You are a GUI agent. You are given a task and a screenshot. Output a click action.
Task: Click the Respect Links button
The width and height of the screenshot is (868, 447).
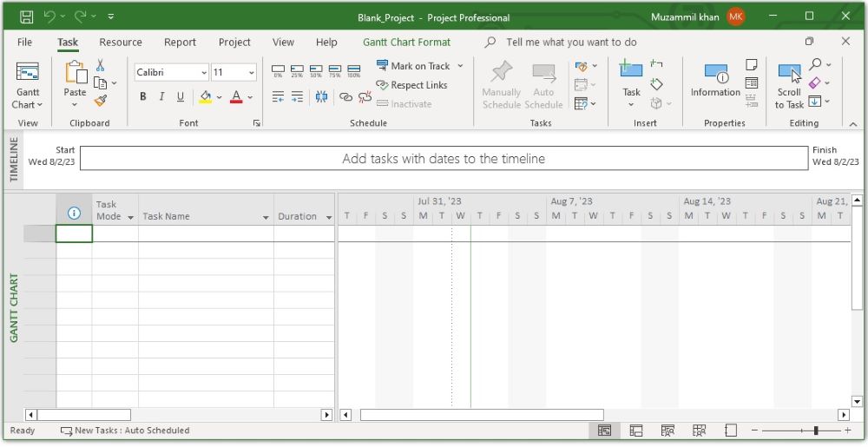[411, 85]
